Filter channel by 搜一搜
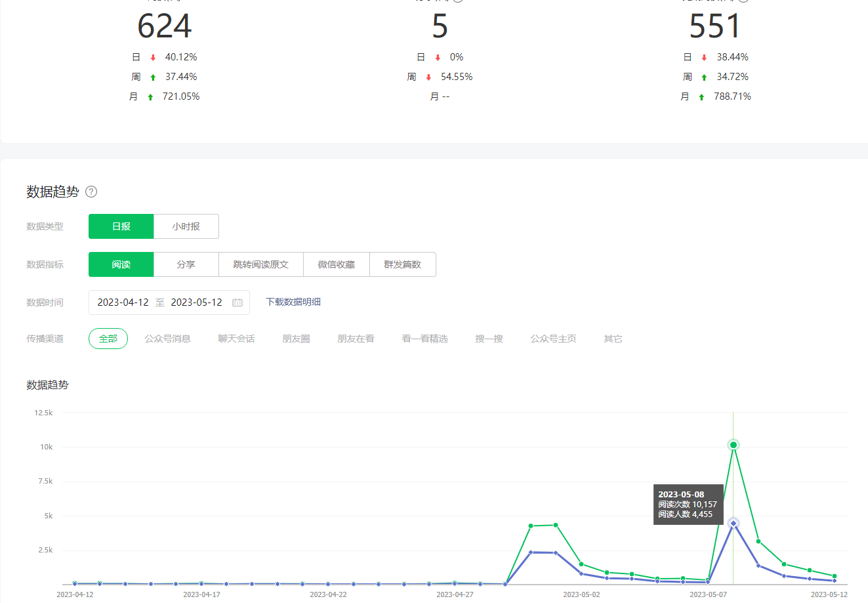Viewport: 868px width, 603px height. tap(489, 339)
